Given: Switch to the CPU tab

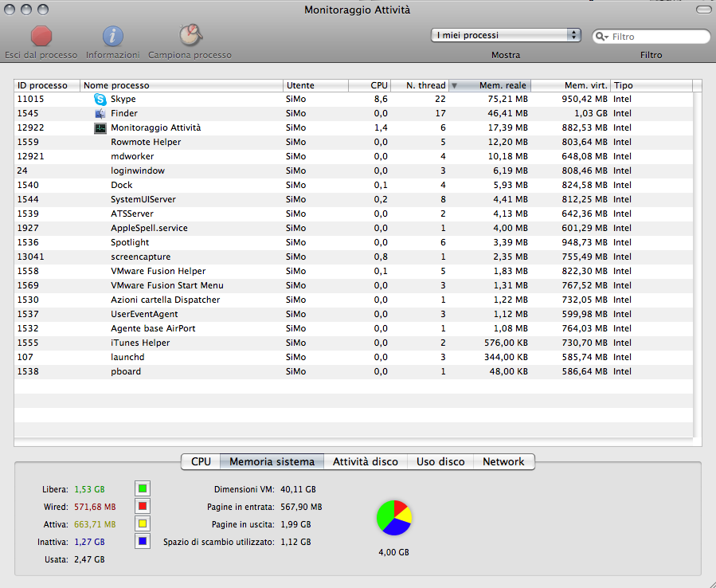Looking at the screenshot, I should click(201, 461).
